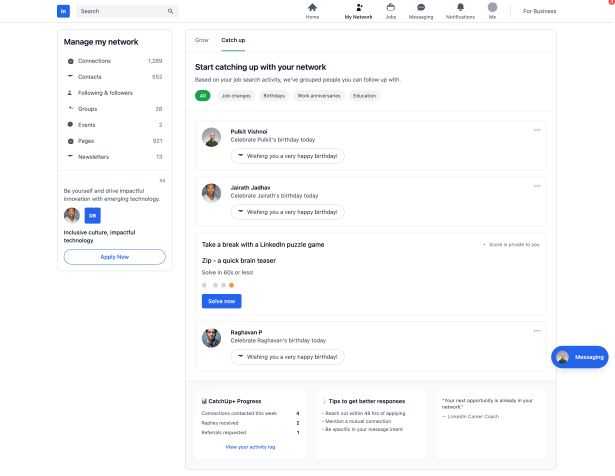The image size is (615, 476).
Task: View your activity log link
Action: click(x=250, y=447)
